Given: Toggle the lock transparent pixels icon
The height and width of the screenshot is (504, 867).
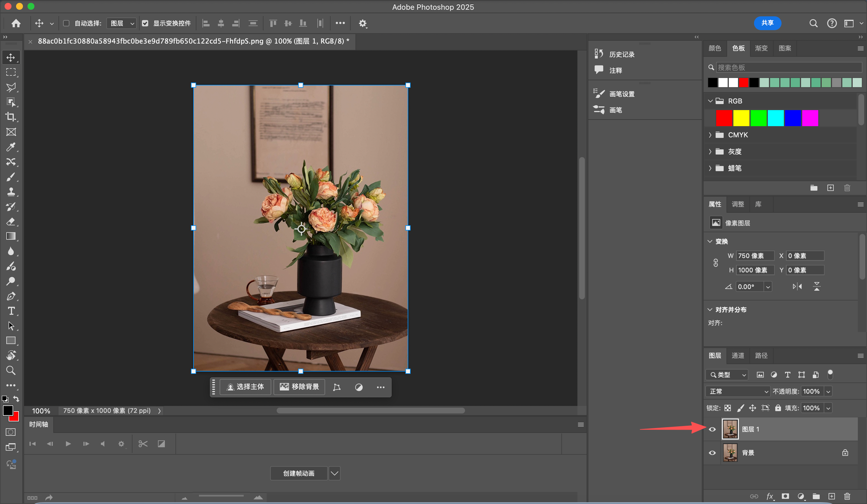Looking at the screenshot, I should 727,408.
